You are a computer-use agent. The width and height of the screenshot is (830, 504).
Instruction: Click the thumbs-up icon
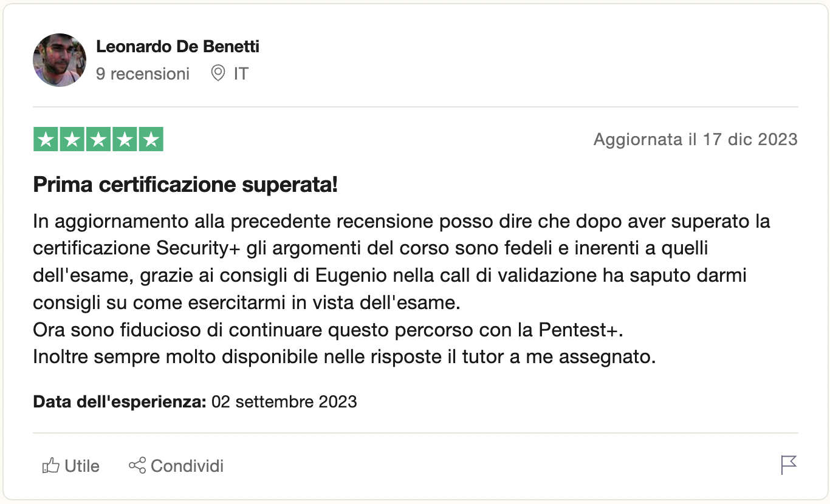pos(50,466)
